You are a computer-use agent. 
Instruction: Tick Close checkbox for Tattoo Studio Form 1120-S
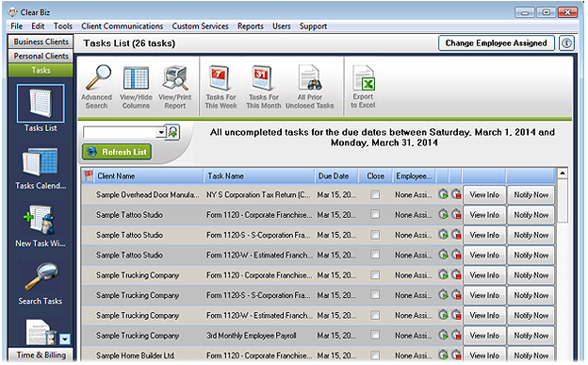(x=375, y=235)
